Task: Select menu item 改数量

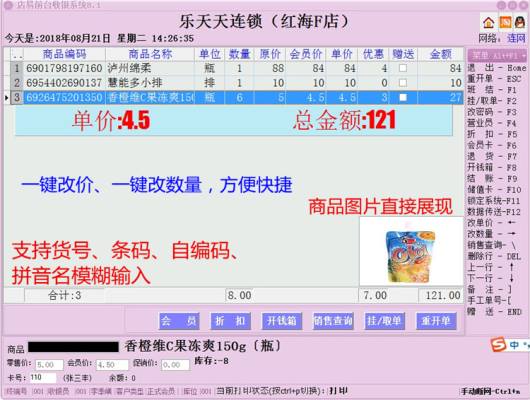Action: [491, 234]
